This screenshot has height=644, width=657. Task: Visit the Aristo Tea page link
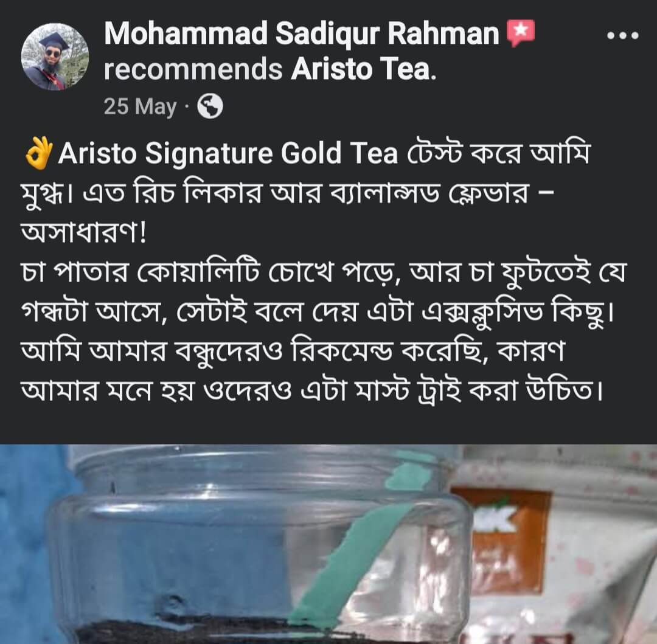(x=364, y=69)
